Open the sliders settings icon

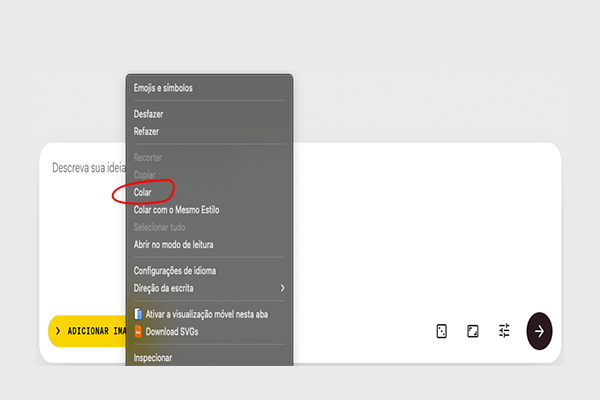[504, 331]
